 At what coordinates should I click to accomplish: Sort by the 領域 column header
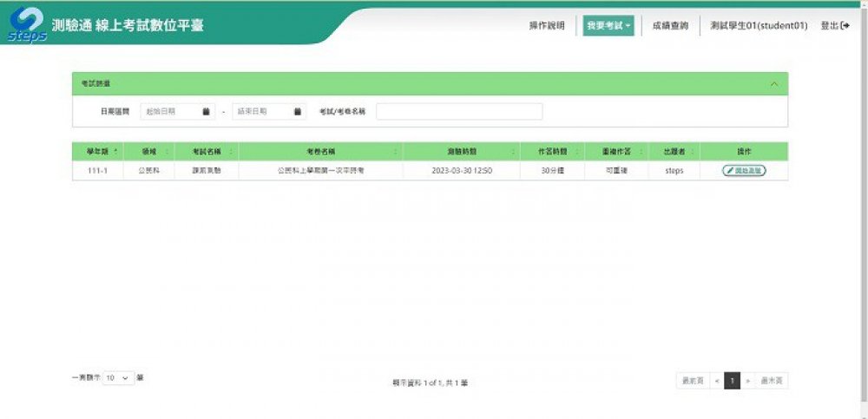click(x=148, y=151)
